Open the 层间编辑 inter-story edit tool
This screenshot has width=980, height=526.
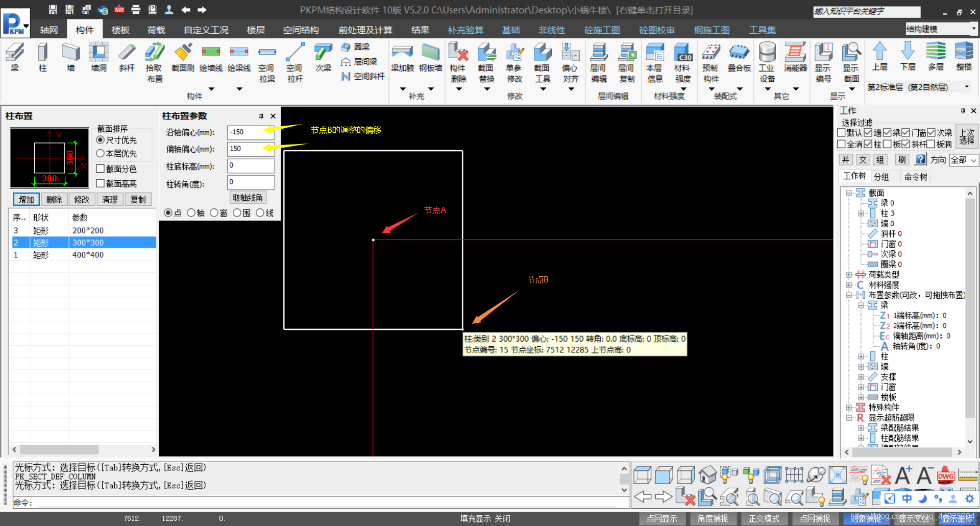click(599, 62)
